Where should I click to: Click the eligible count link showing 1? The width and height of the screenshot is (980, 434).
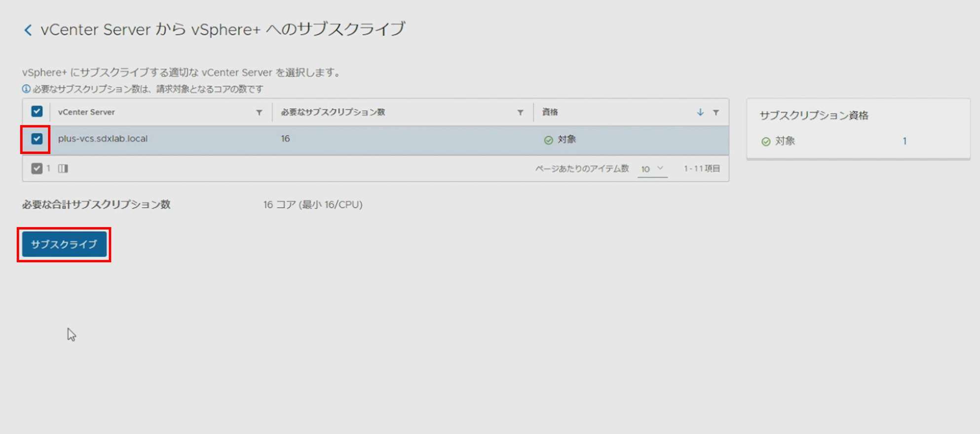coord(905,141)
